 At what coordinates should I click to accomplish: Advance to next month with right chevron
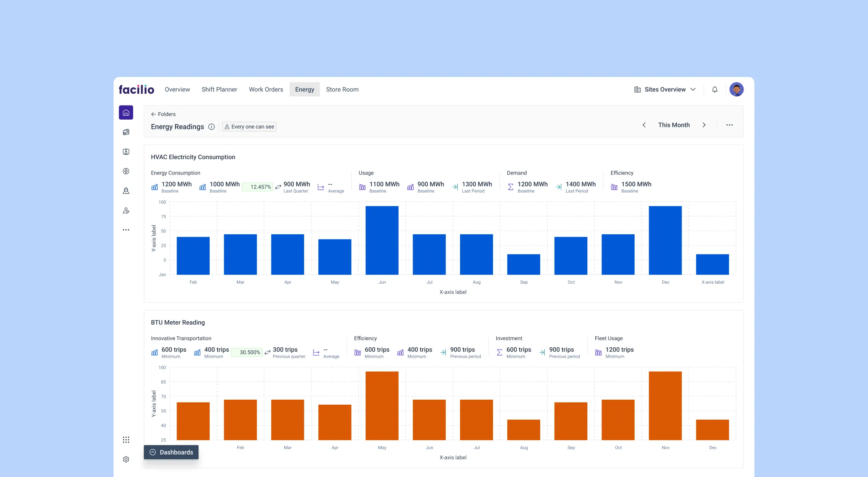point(704,125)
